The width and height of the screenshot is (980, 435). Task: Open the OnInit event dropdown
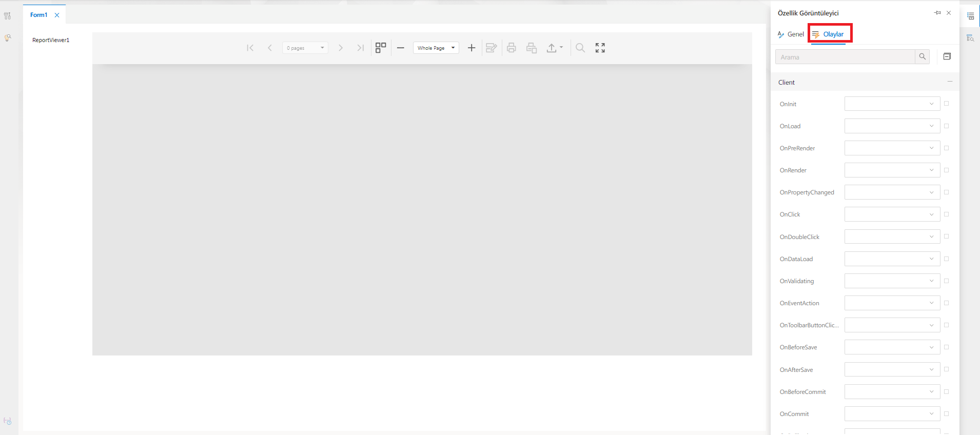tap(892, 104)
